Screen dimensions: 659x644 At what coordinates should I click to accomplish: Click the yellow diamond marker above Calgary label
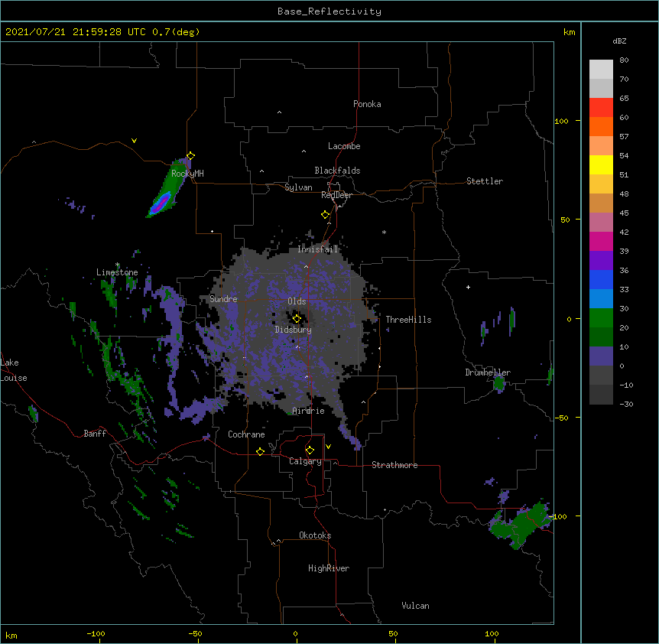click(310, 450)
